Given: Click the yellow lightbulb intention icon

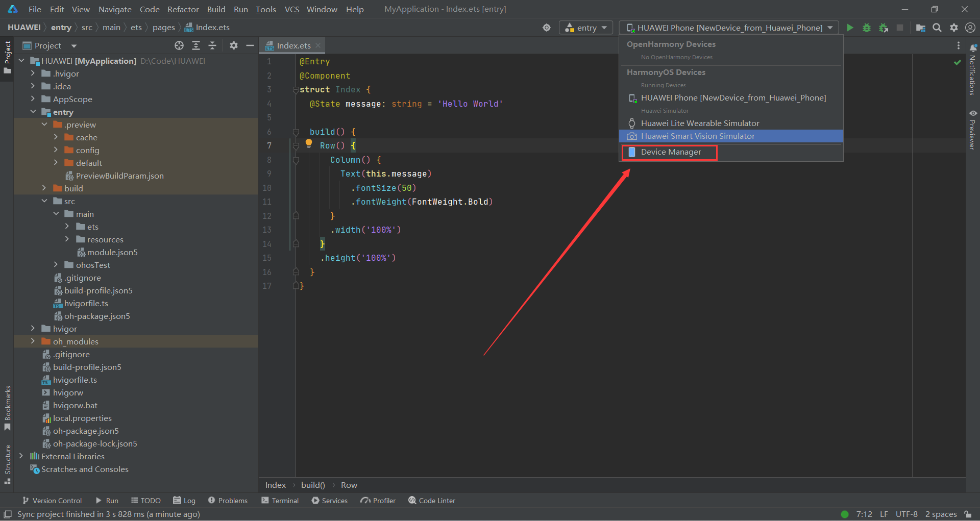Looking at the screenshot, I should pos(309,144).
